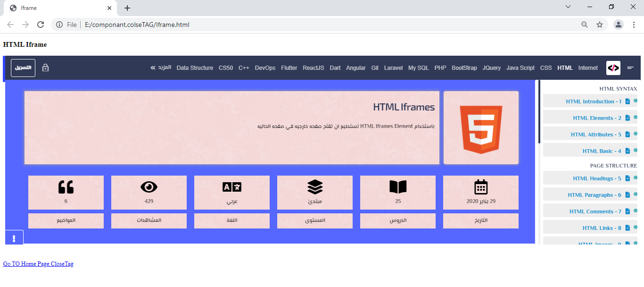Click the language translate icon above عربي
Screen dimensions: 644x287
[232, 187]
